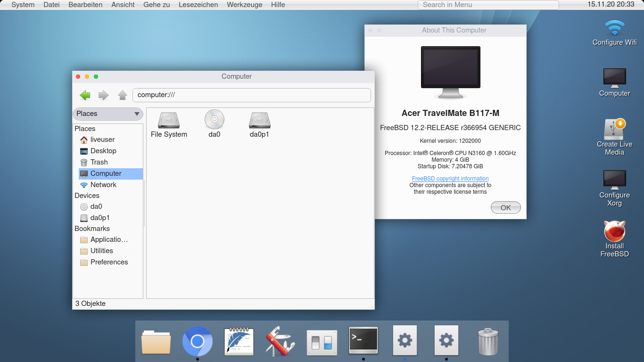The image size is (644, 362).
Task: Click the Swiss army knife utilities icon
Action: [x=281, y=341]
